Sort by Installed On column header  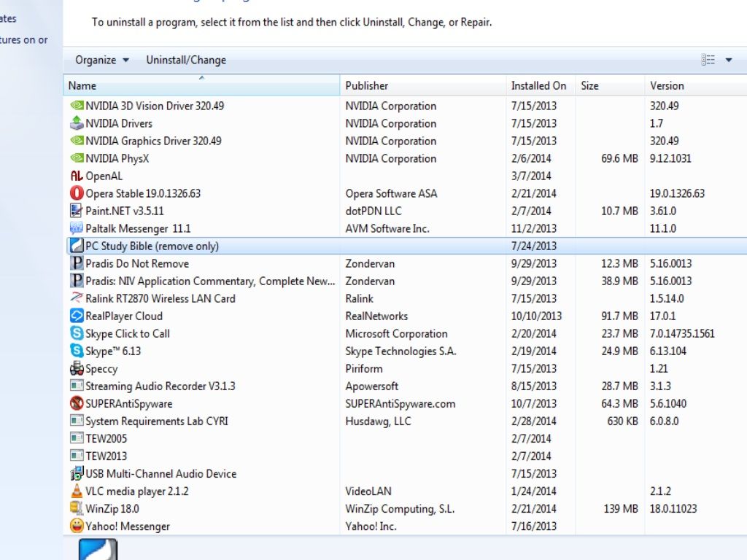pyautogui.click(x=538, y=85)
